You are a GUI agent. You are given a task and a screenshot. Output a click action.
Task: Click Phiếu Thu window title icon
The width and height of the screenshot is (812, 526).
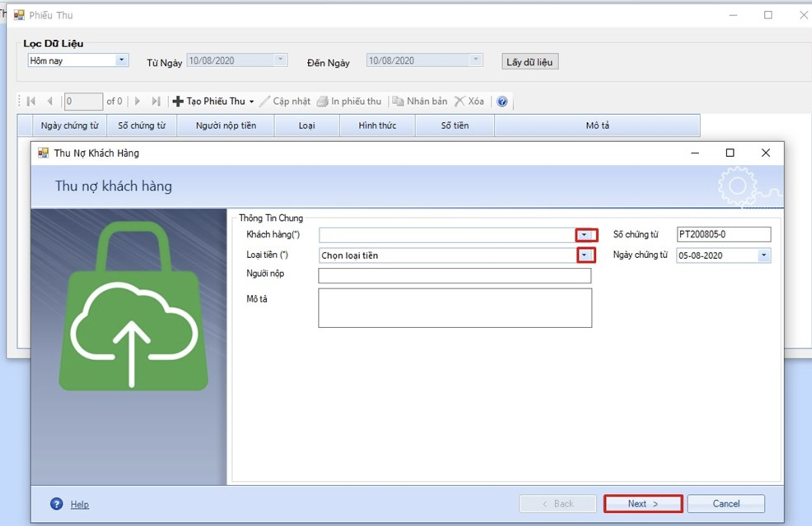click(19, 15)
